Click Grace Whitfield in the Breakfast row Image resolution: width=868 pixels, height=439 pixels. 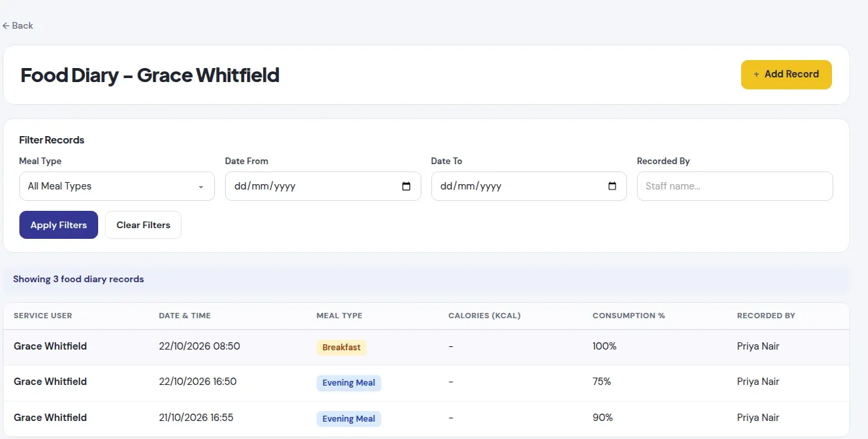pyautogui.click(x=50, y=346)
